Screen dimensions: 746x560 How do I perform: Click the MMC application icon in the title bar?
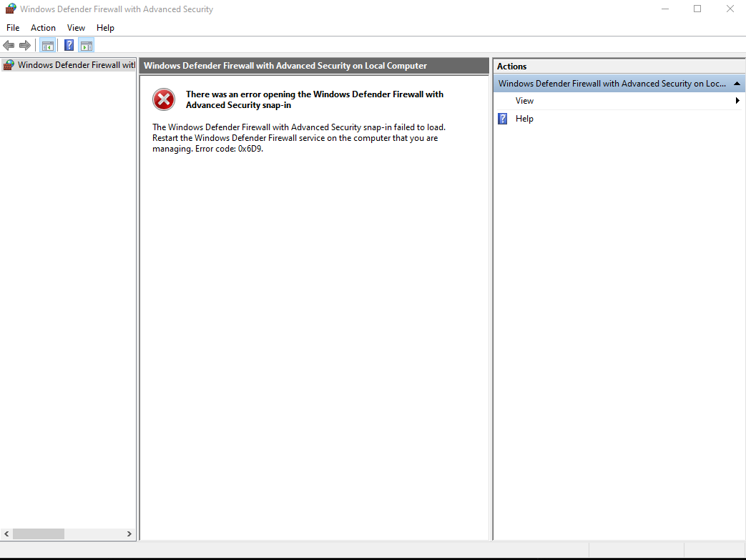click(x=11, y=9)
